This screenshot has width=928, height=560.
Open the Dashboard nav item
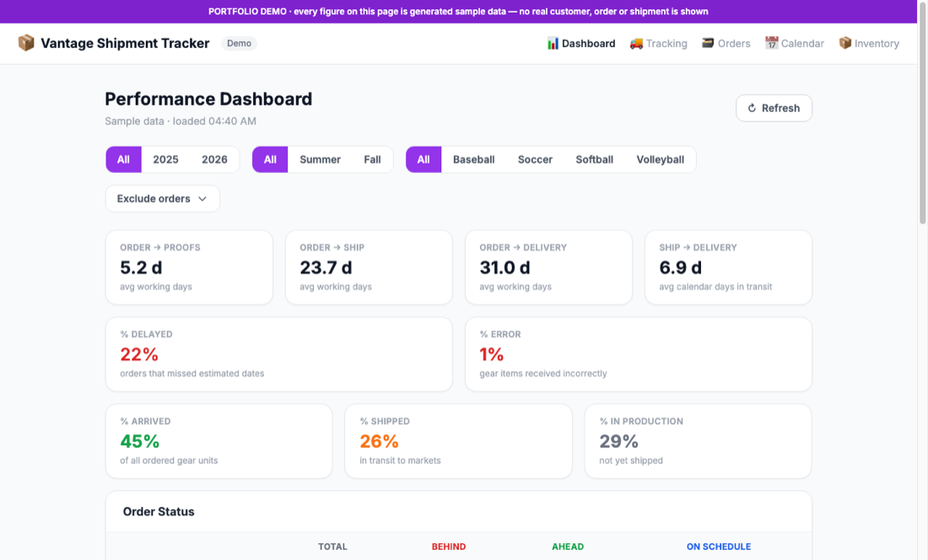pos(581,43)
